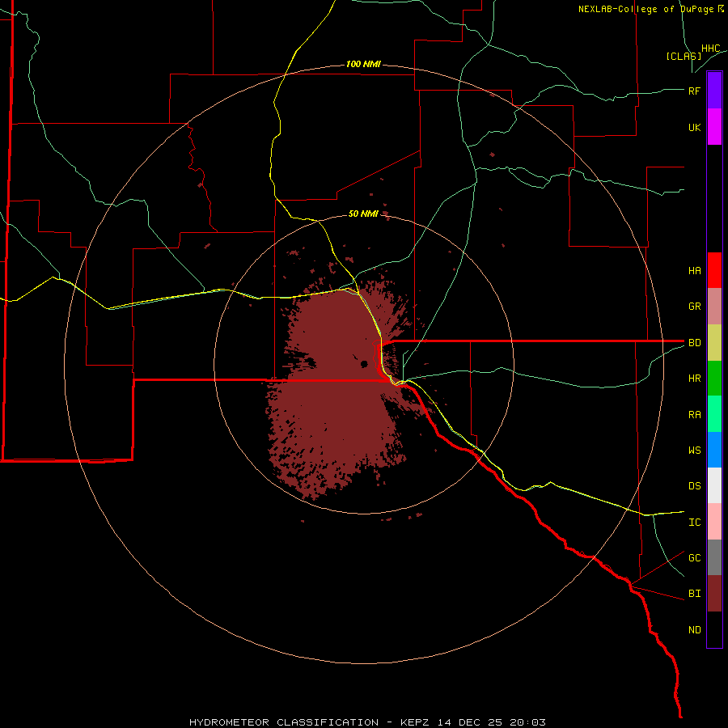
Task: Click the UK legend label
Action: pyautogui.click(x=694, y=127)
